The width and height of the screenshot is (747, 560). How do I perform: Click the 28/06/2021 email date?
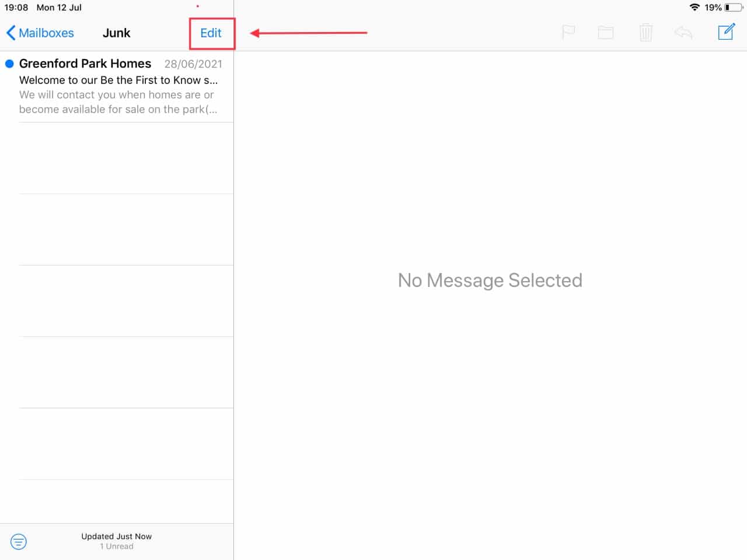[x=193, y=64]
